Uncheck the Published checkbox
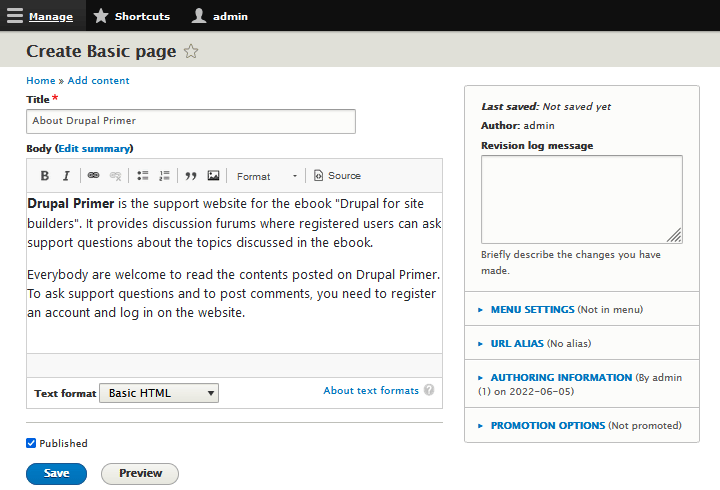 [x=31, y=443]
